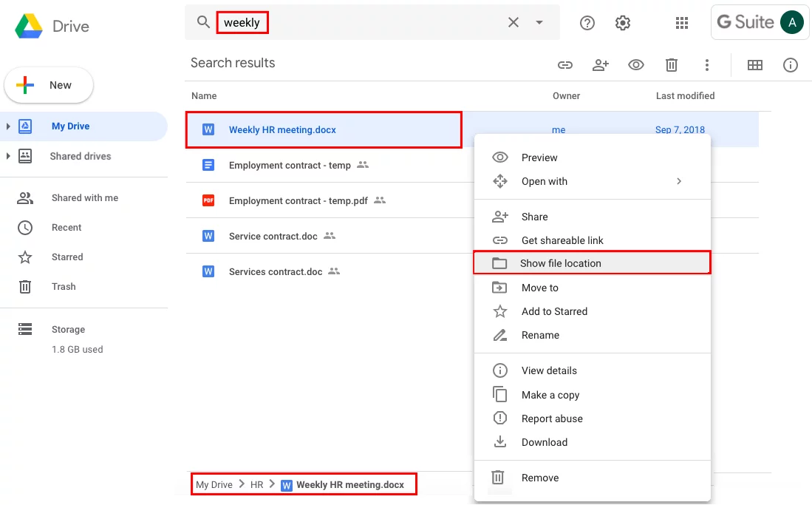
Task: Toggle the details info panel icon
Action: 791,65
